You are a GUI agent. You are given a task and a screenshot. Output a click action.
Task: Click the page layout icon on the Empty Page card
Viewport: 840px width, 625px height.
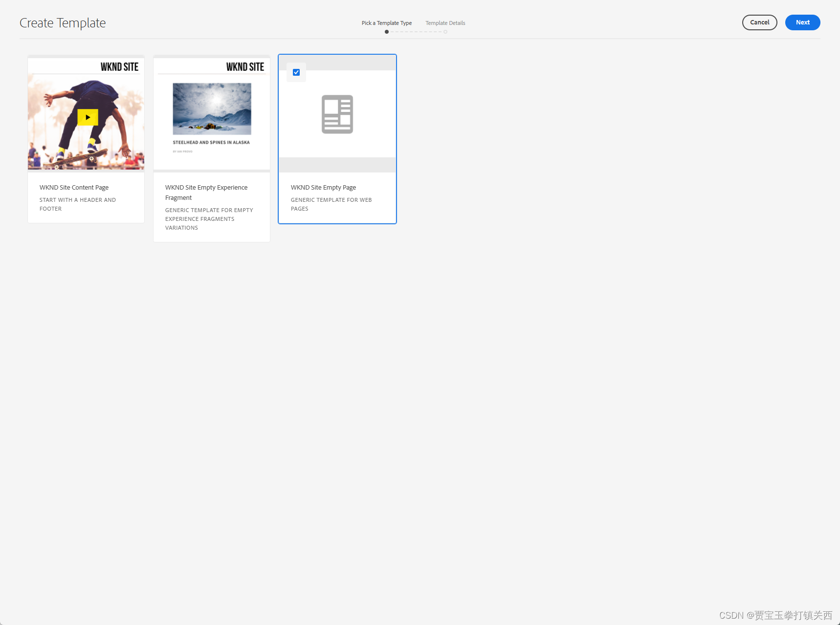(x=337, y=114)
